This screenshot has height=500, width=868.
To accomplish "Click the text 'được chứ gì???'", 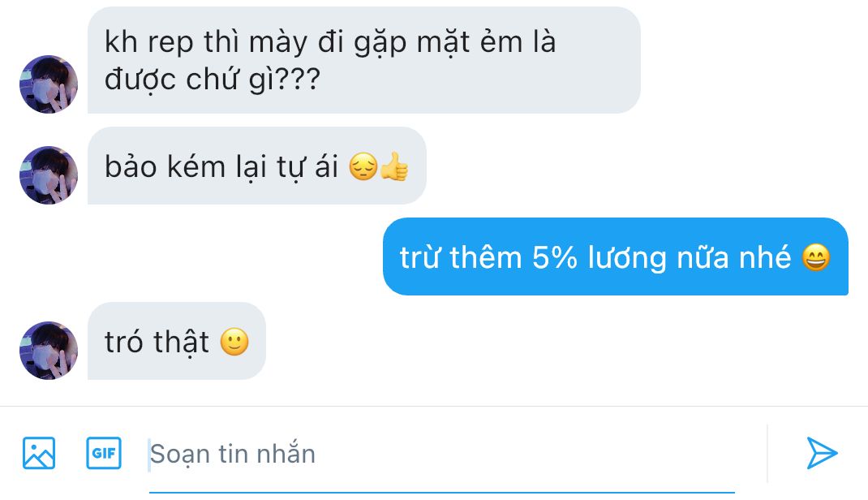I will point(213,80).
